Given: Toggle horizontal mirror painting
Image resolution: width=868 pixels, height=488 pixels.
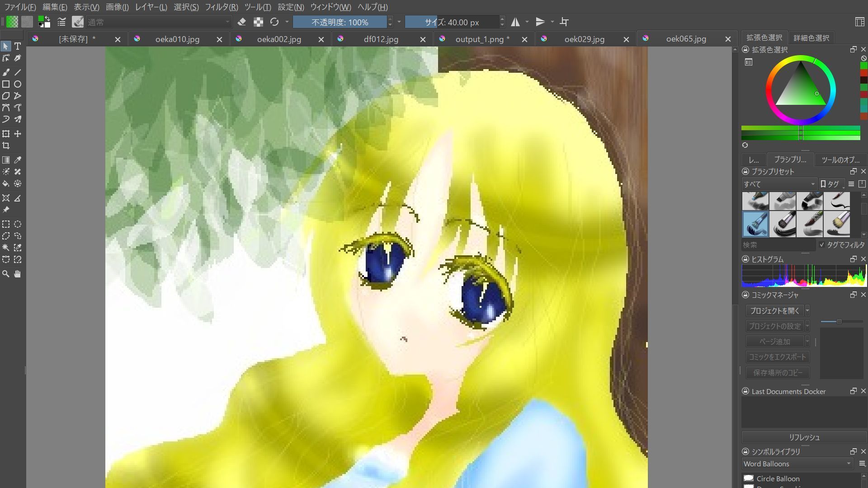Looking at the screenshot, I should 516,22.
